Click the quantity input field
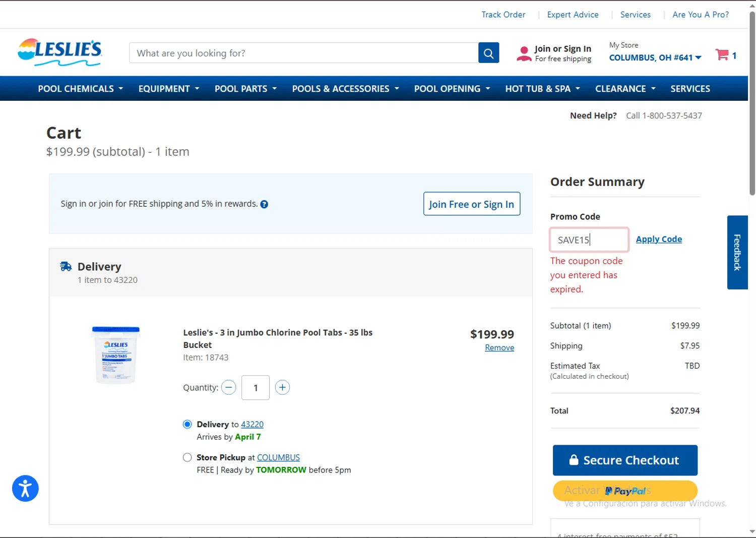756x538 pixels. pos(256,388)
